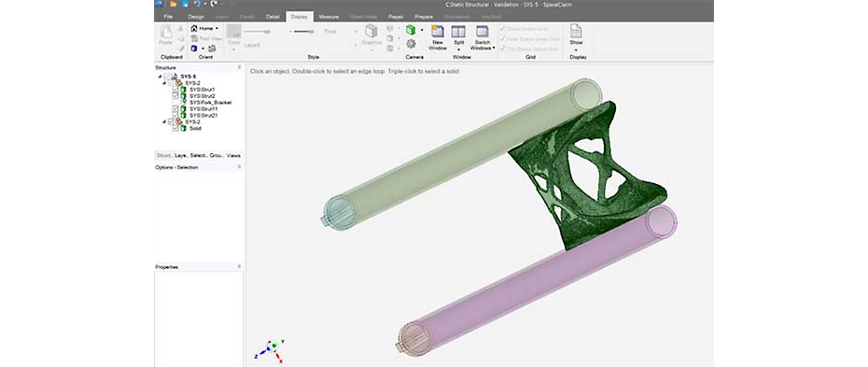The width and height of the screenshot is (868, 367).
Task: Click the Plan View icon
Action: click(194, 38)
